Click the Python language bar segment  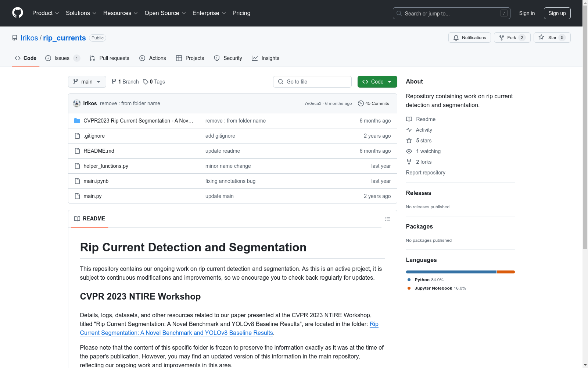[x=451, y=272]
